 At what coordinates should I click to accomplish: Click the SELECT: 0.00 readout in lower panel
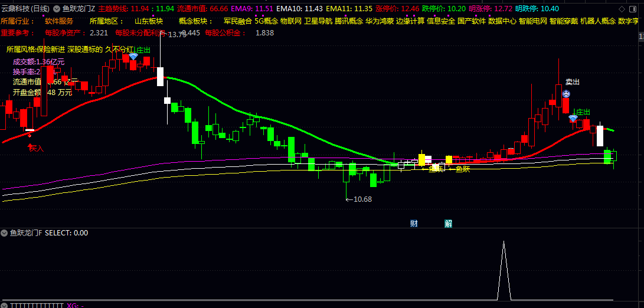(66, 233)
